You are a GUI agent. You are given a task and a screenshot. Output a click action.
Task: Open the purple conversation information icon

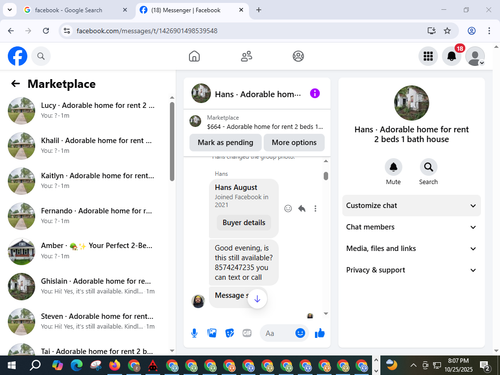[x=315, y=93]
